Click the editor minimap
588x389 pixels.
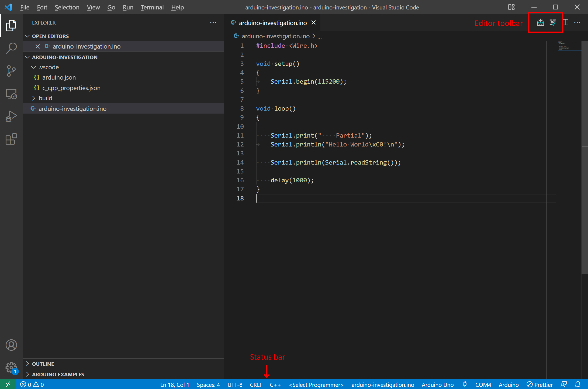pyautogui.click(x=569, y=46)
